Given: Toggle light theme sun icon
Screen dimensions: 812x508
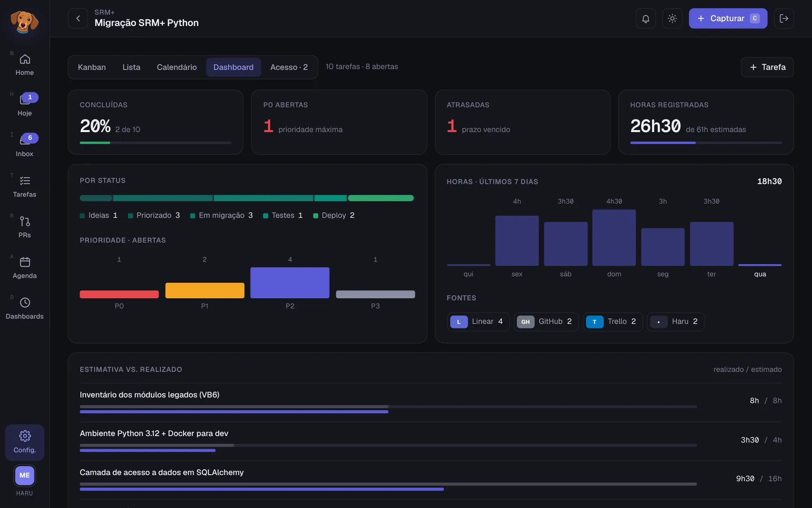Looking at the screenshot, I should pyautogui.click(x=672, y=18).
